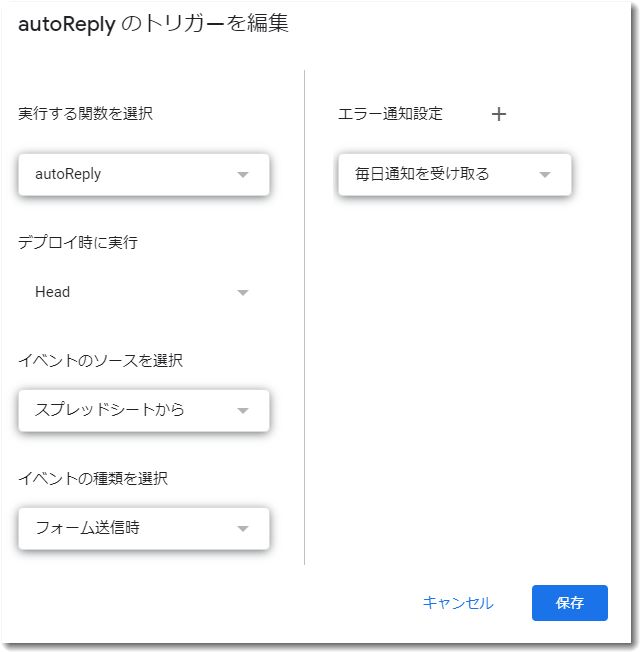Cancel editing with キャンセル
The height and width of the screenshot is (652, 640).
pyautogui.click(x=457, y=603)
